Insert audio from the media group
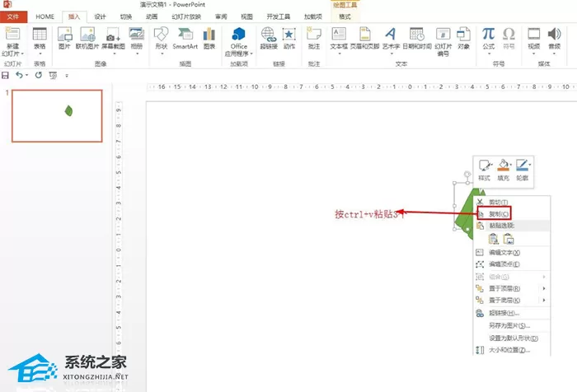This screenshot has width=577, height=392. coord(554,40)
